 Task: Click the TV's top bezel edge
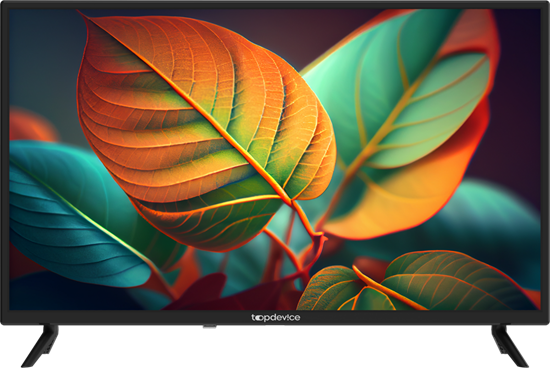(x=275, y=5)
